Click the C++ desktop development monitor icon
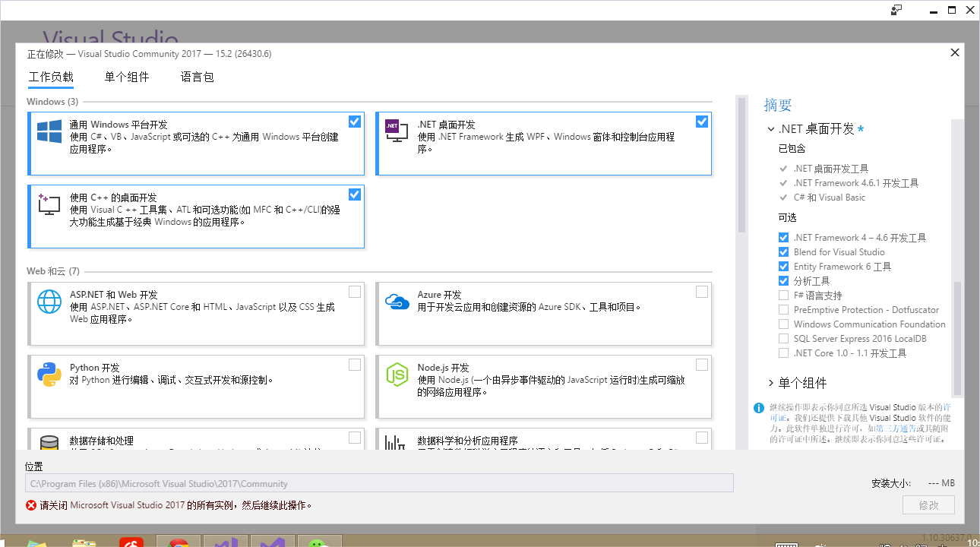The image size is (980, 547). (49, 204)
